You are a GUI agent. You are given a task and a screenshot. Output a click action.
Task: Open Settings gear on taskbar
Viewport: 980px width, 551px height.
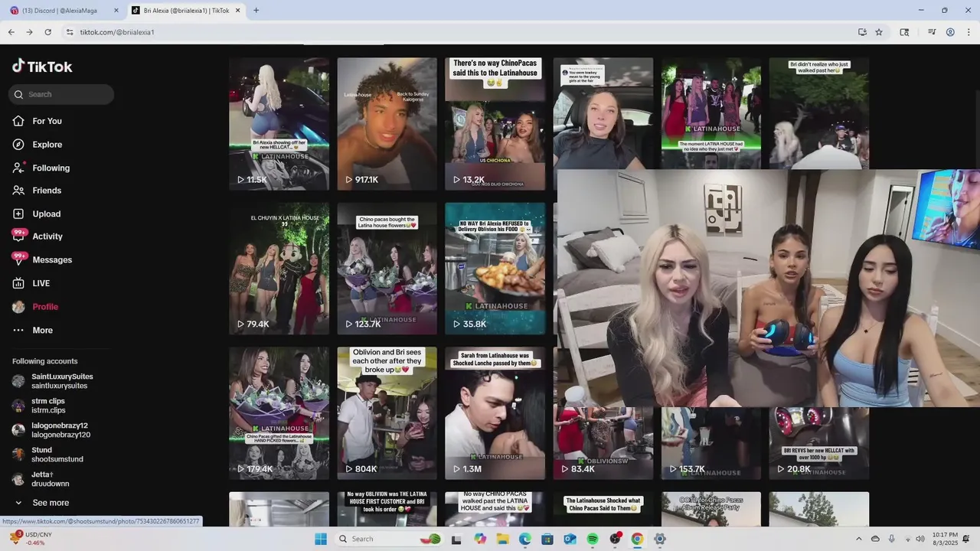(x=660, y=539)
